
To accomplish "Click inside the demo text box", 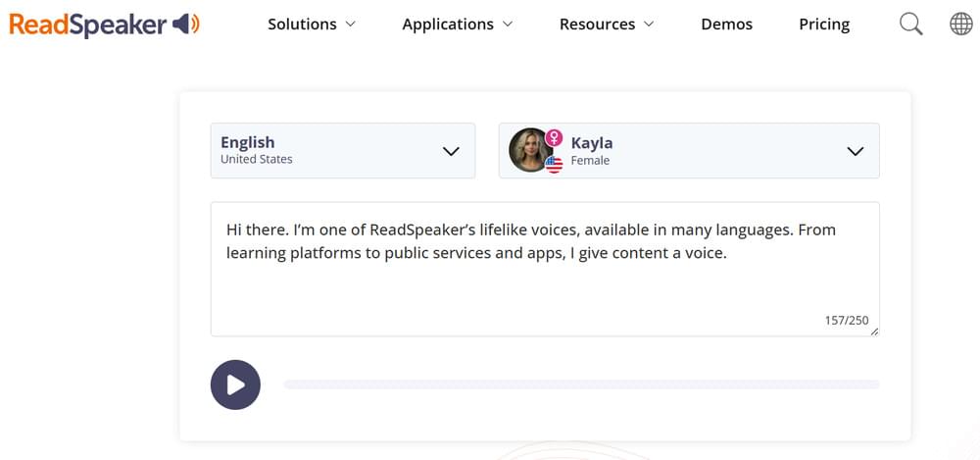I will pos(544,269).
